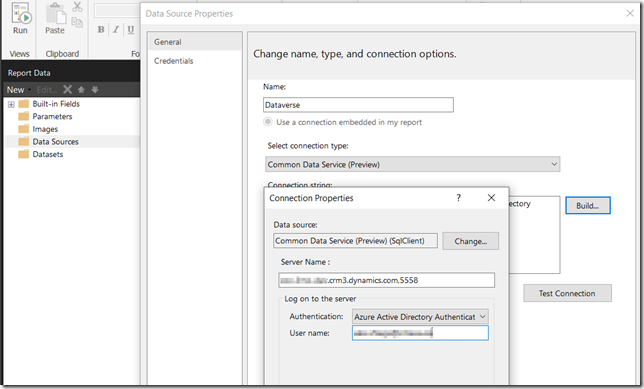Click the Server Name input field
Viewport: 644px width, 389px height.
coord(386,280)
